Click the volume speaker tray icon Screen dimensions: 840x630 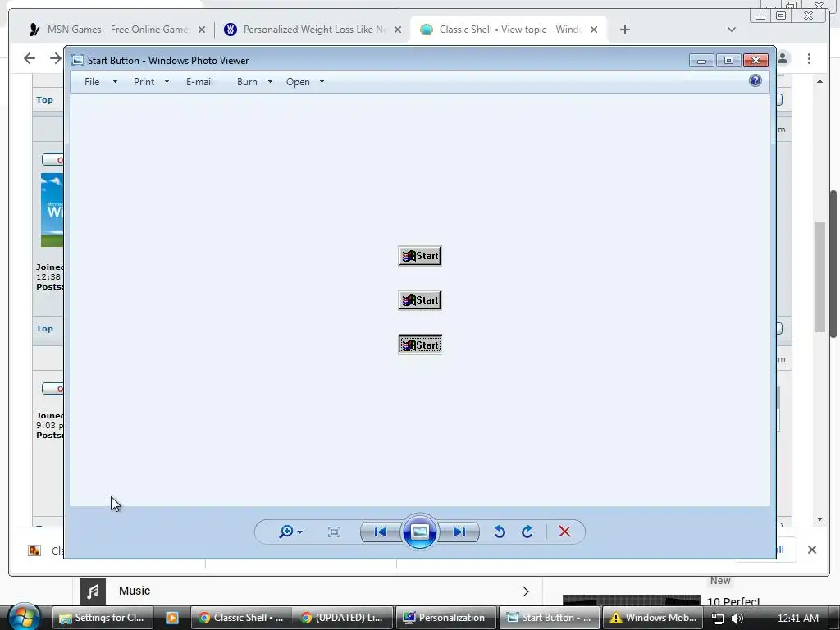(737, 619)
